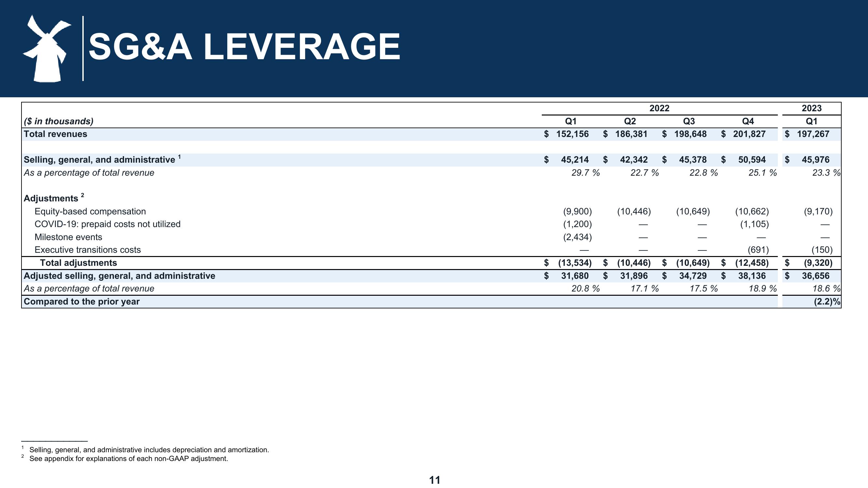
Task: Click the windmill logo icon
Action: coord(47,48)
